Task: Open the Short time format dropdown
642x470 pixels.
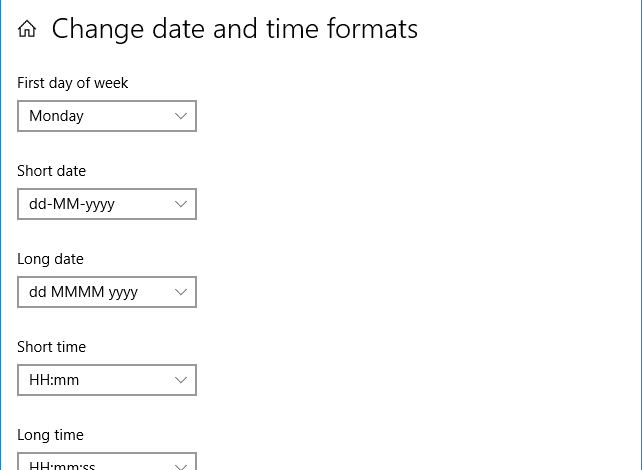Action: point(107,380)
